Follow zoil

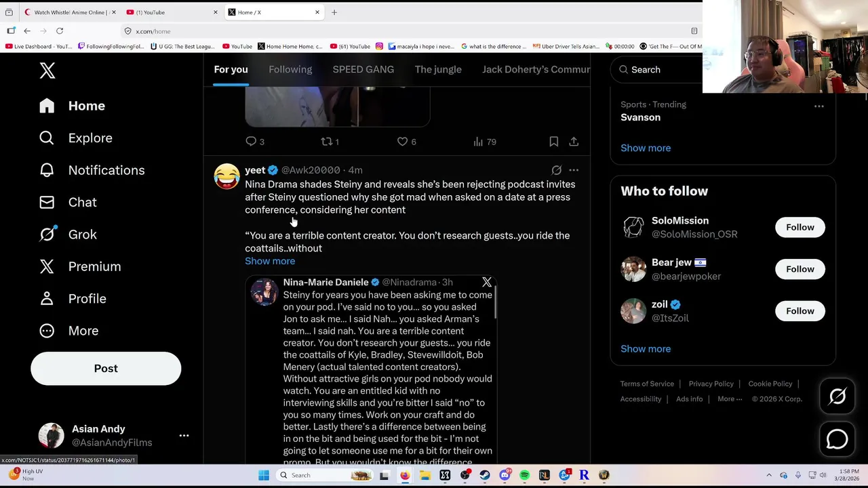point(800,311)
